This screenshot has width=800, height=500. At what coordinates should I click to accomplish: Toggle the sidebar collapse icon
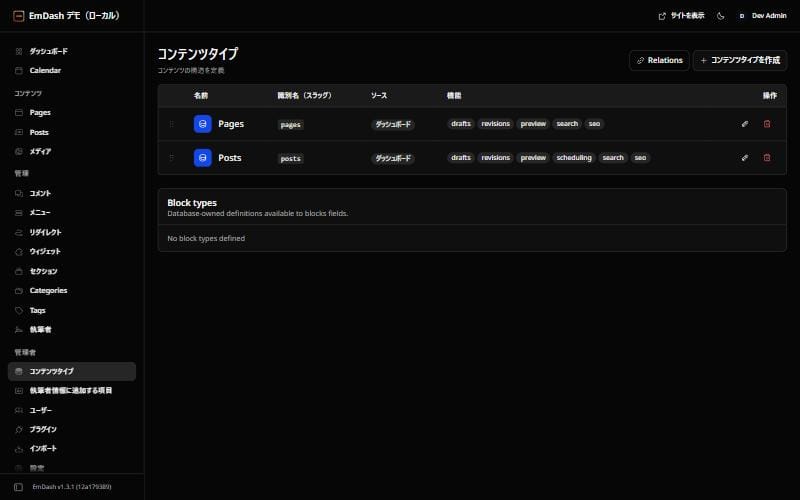[x=18, y=487]
